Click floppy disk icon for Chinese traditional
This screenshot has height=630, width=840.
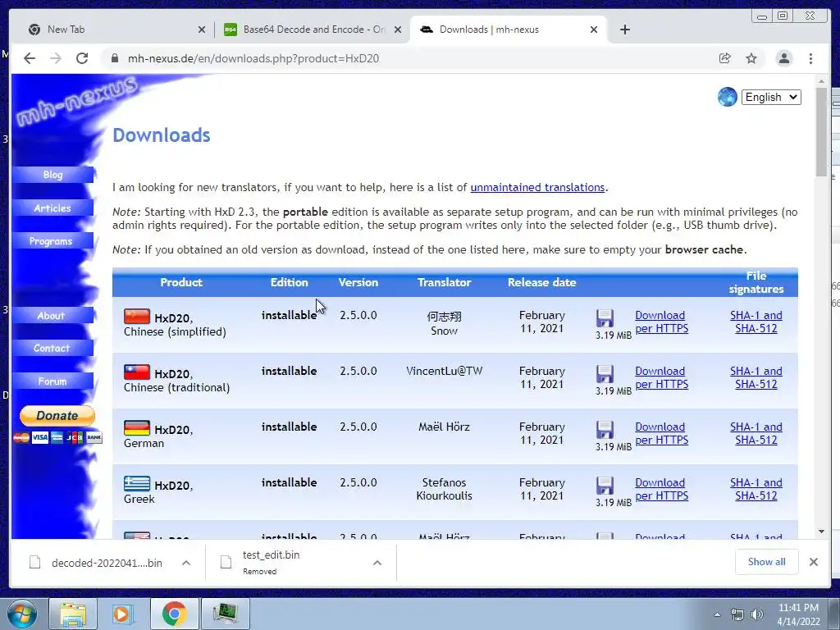pyautogui.click(x=605, y=374)
